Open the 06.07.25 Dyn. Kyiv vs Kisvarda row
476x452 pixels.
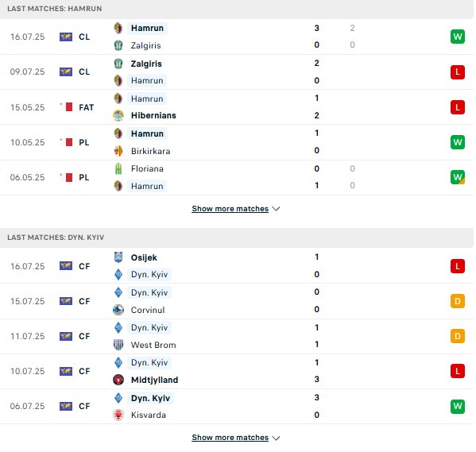tap(237, 407)
